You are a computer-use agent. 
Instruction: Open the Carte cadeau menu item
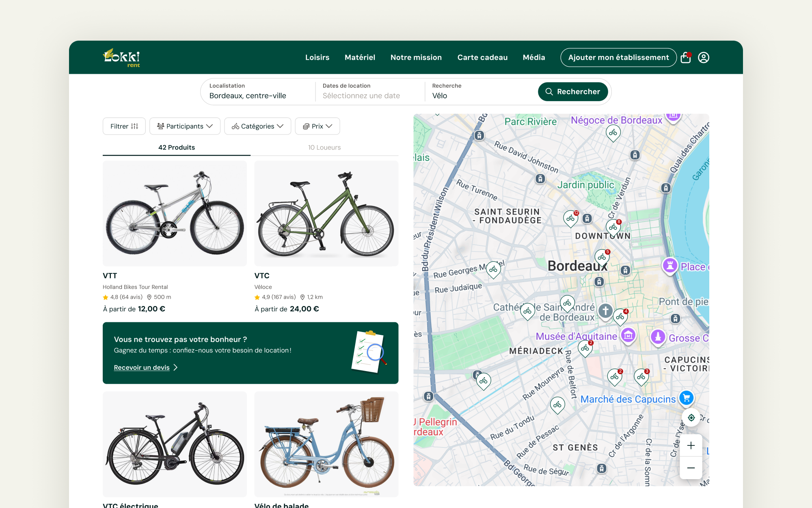[x=482, y=57]
